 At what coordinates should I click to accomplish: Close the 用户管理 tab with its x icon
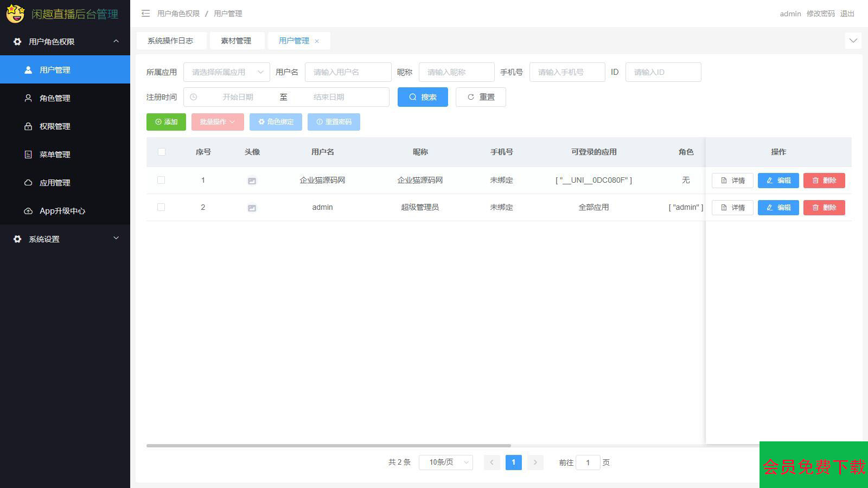tap(317, 41)
